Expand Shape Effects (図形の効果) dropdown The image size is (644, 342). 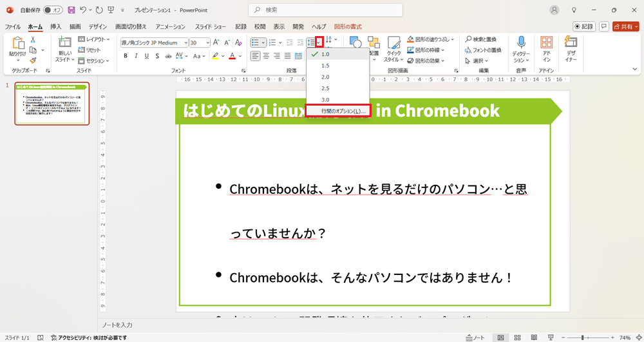tap(443, 61)
